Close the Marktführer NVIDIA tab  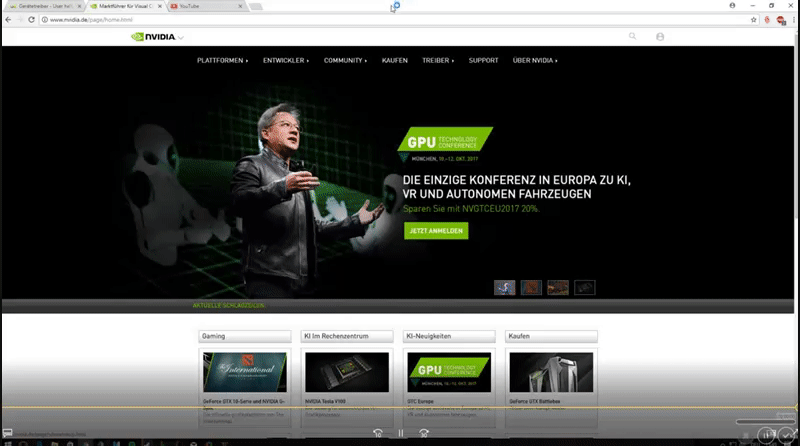tap(160, 6)
